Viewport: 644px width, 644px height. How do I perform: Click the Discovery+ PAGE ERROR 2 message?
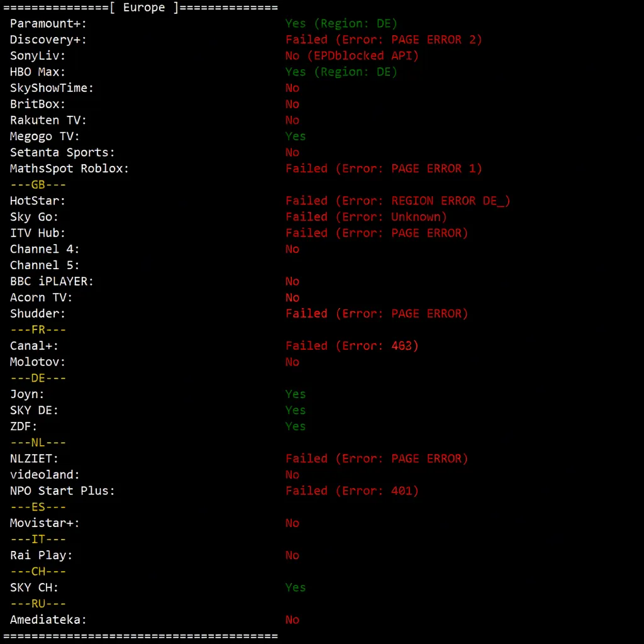tap(384, 40)
